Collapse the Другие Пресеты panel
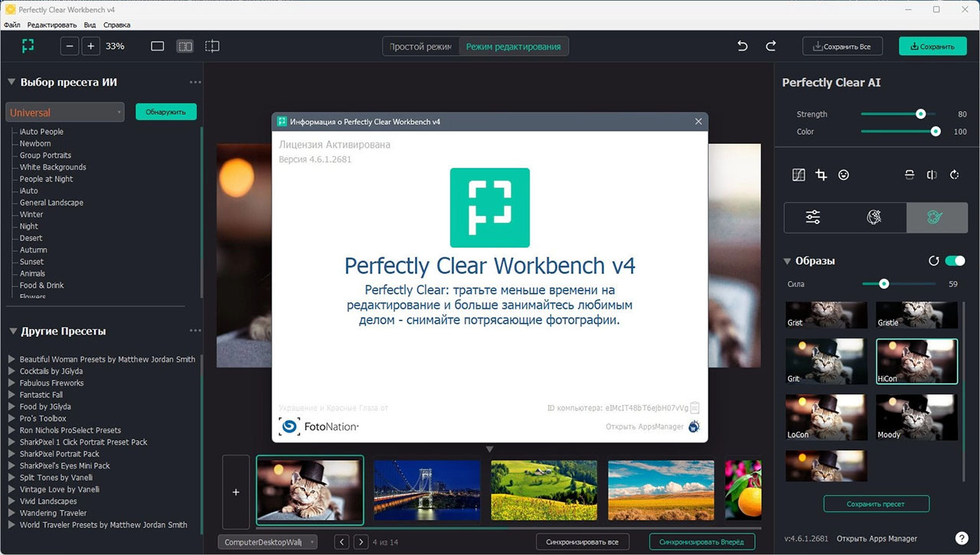Image resolution: width=980 pixels, height=555 pixels. [12, 331]
